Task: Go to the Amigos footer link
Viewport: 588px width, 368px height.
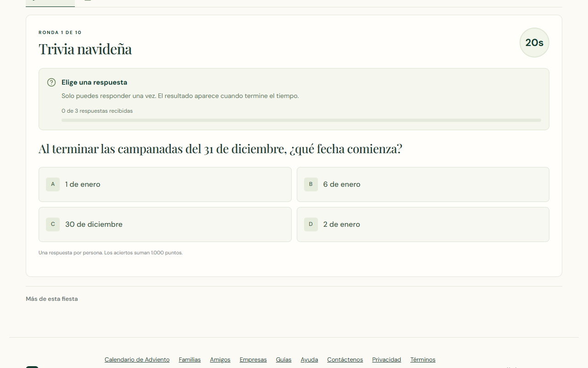Action: click(220, 360)
